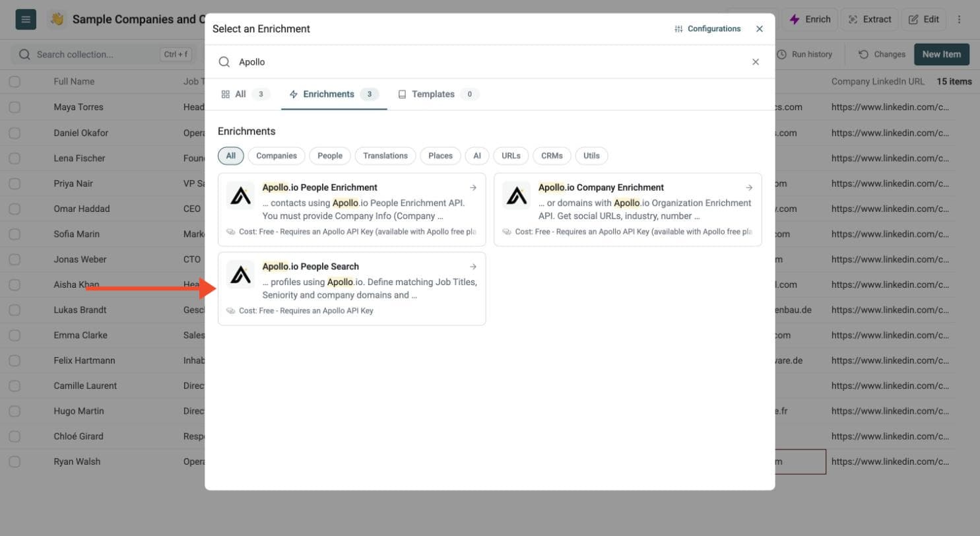Open the hamburger menu in the top-left corner
The image size is (980, 536).
pos(26,19)
